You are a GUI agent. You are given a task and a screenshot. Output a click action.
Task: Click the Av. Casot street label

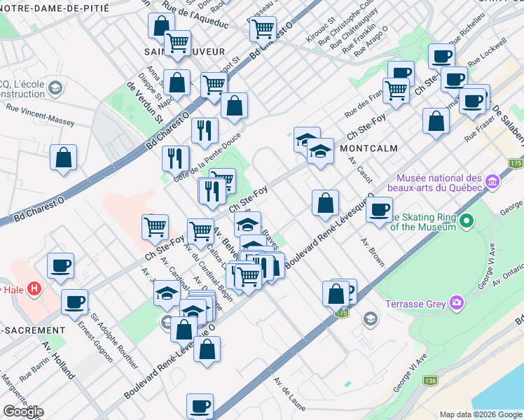[x=360, y=170]
